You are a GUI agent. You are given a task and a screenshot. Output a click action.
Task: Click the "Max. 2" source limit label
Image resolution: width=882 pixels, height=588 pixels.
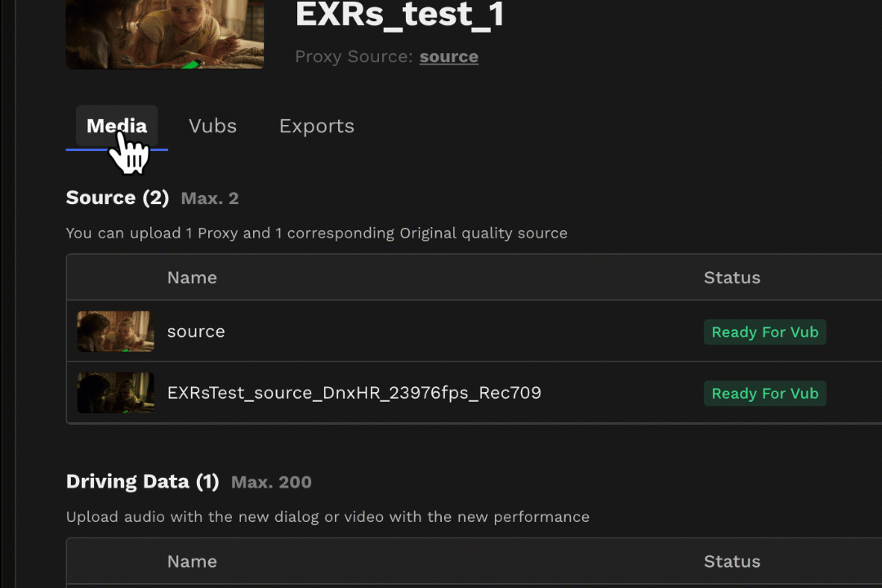pyautogui.click(x=210, y=198)
